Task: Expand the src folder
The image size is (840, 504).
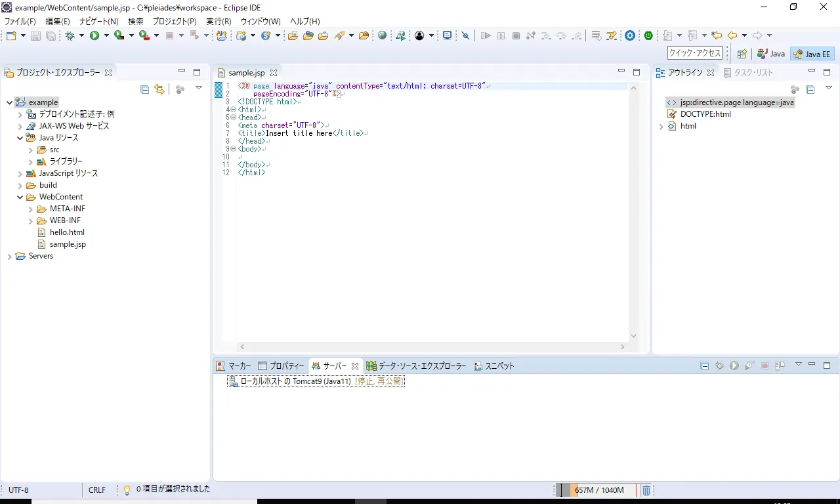Action: (31, 150)
